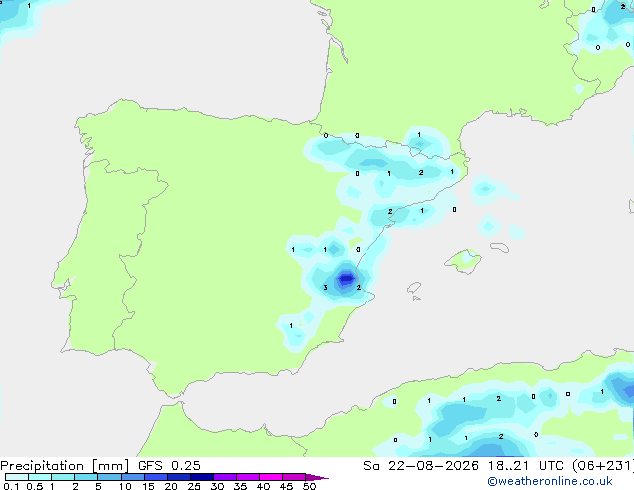This screenshot has width=634, height=490.
Task: Click the 'Sa 22-08-2026' date text
Action: point(421,466)
